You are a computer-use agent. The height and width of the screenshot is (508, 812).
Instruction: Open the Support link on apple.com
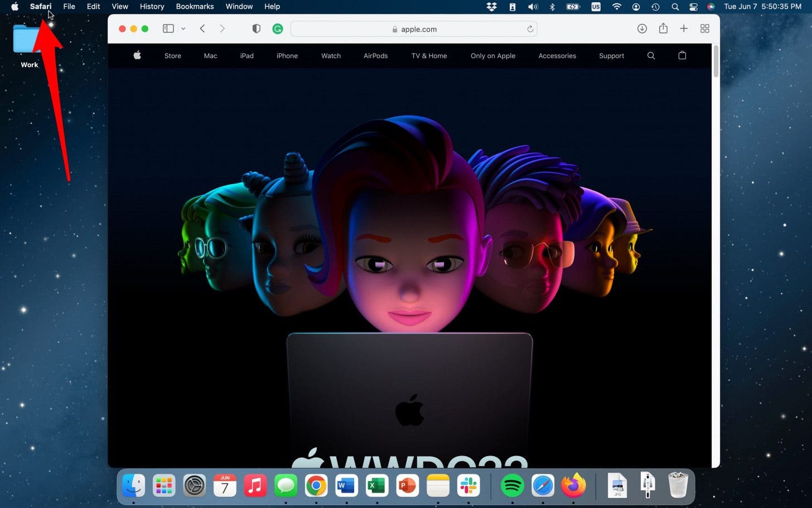[611, 56]
